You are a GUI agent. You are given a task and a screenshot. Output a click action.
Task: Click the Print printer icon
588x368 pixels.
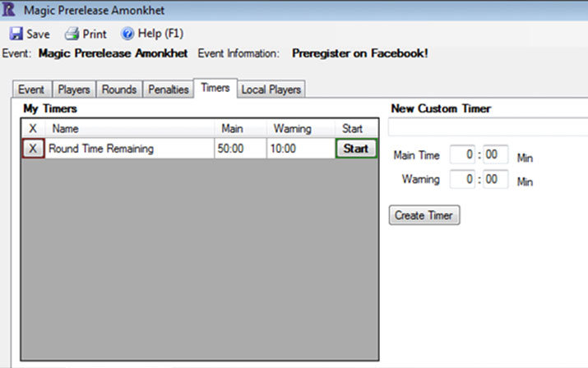[72, 34]
